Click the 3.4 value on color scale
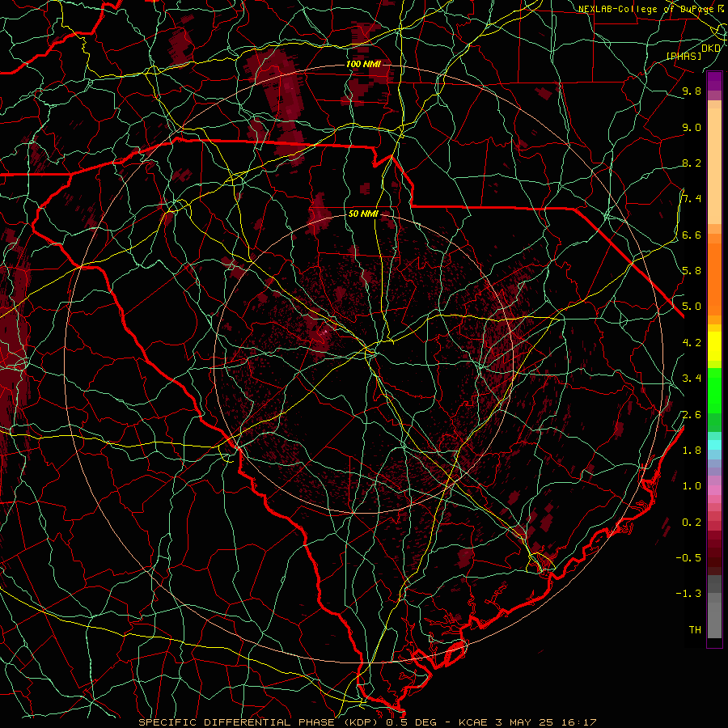The width and height of the screenshot is (728, 728). (x=692, y=379)
